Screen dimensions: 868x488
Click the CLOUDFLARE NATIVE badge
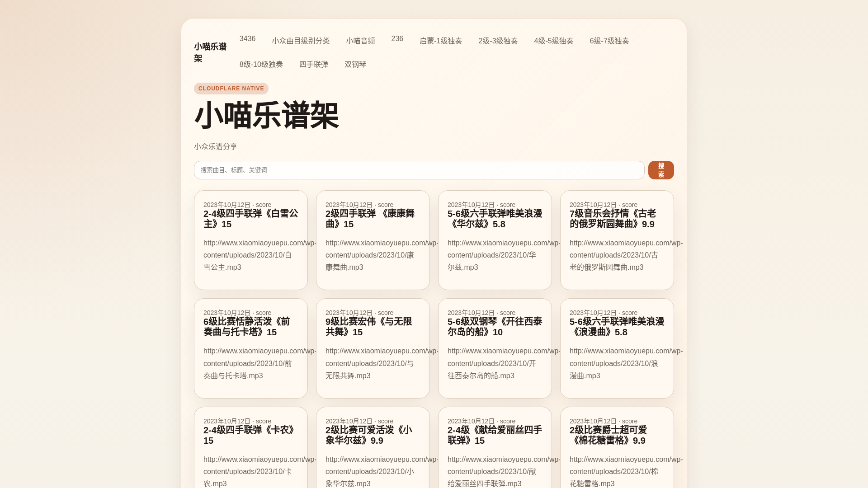coord(231,89)
